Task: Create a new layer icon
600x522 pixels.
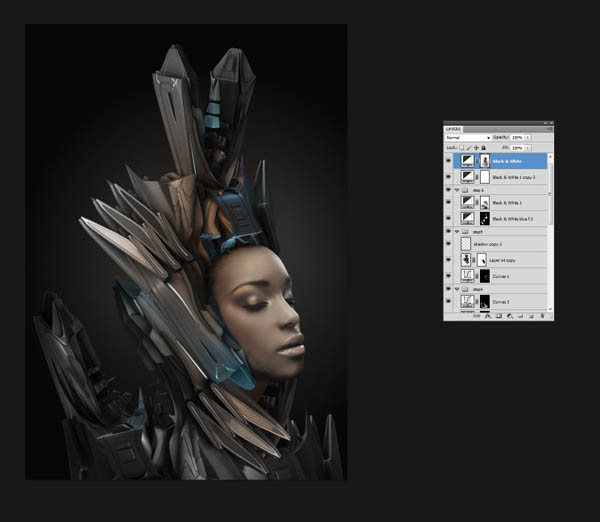Action: click(x=531, y=316)
